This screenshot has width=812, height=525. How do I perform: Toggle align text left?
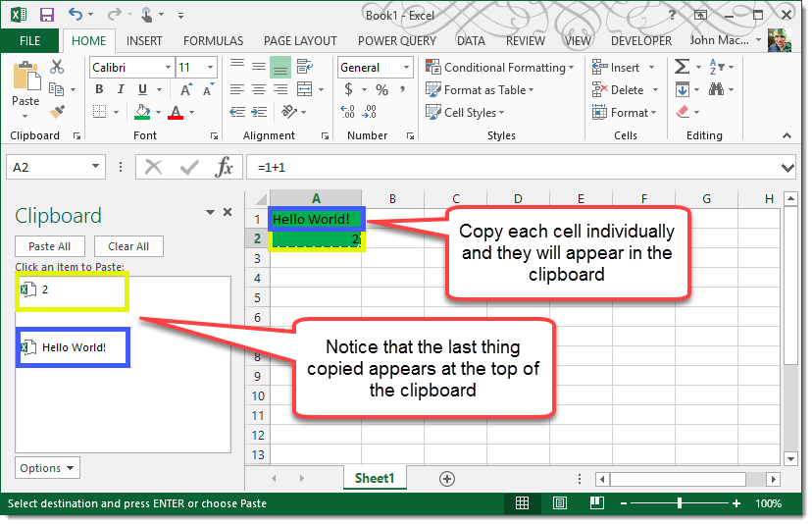point(237,89)
